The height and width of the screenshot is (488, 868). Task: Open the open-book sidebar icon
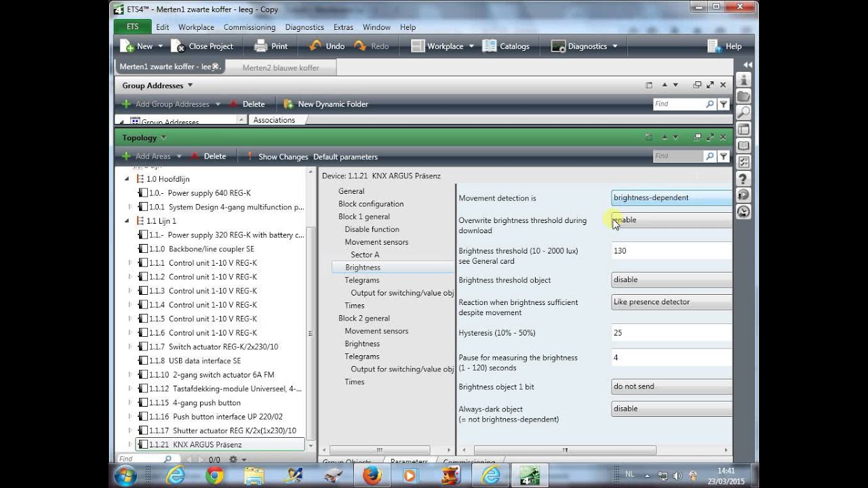tap(744, 146)
